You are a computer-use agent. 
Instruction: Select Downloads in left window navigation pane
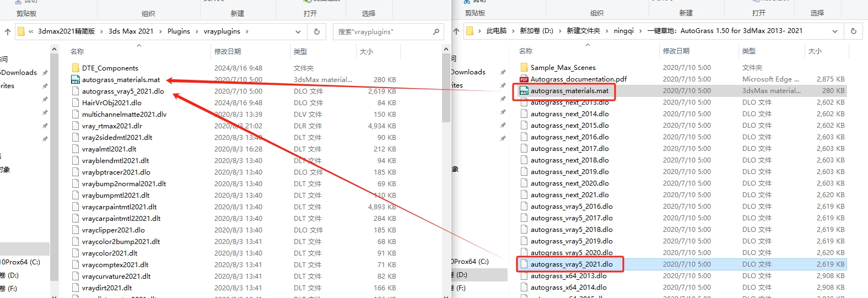point(18,73)
